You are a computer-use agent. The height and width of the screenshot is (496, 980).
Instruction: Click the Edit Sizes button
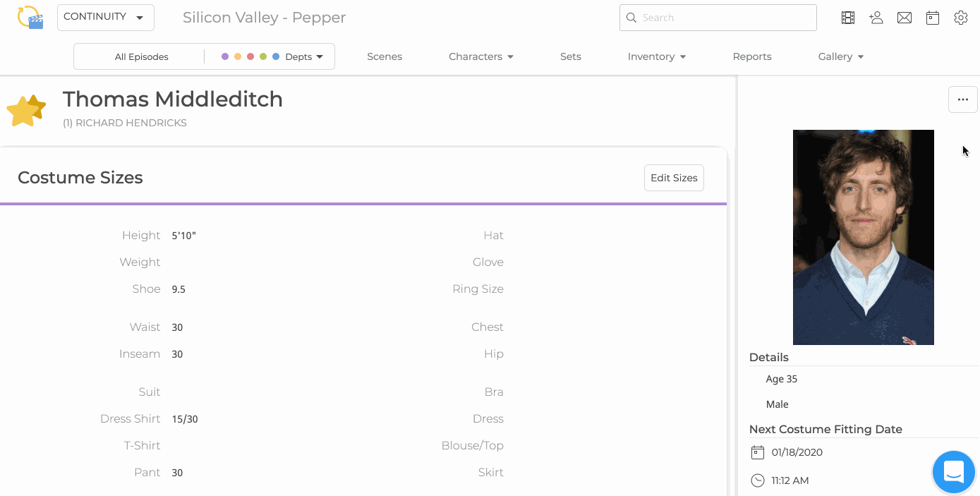click(x=674, y=178)
